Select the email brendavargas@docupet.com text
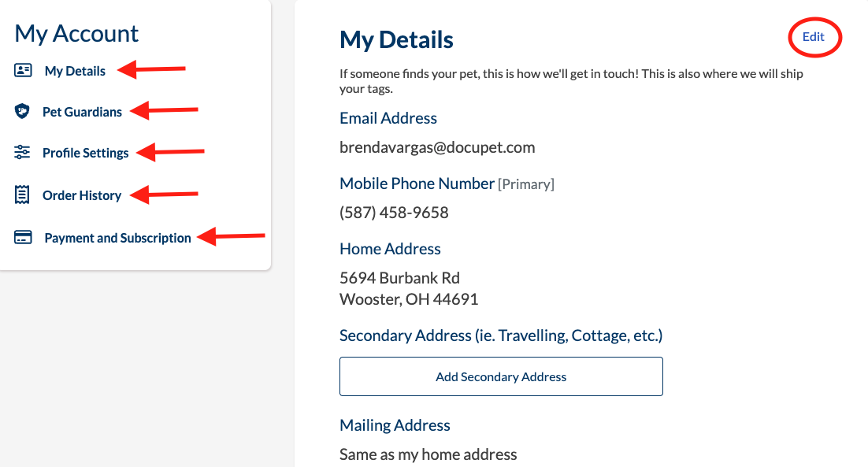The height and width of the screenshot is (467, 868). (437, 147)
